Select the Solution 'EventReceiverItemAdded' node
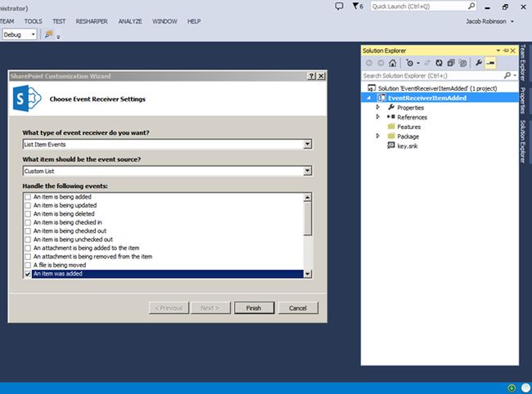The width and height of the screenshot is (532, 394). click(x=438, y=88)
